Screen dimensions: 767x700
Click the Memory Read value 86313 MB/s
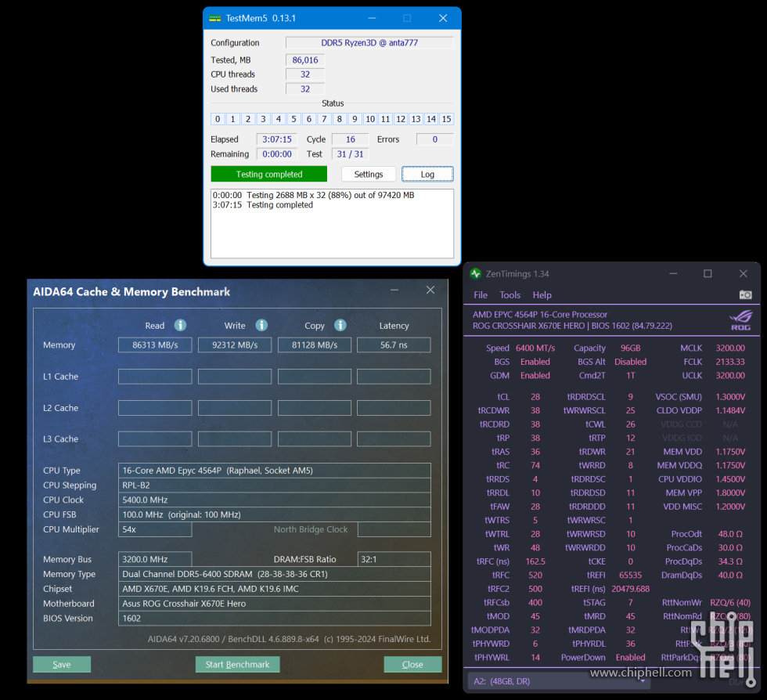tap(155, 345)
